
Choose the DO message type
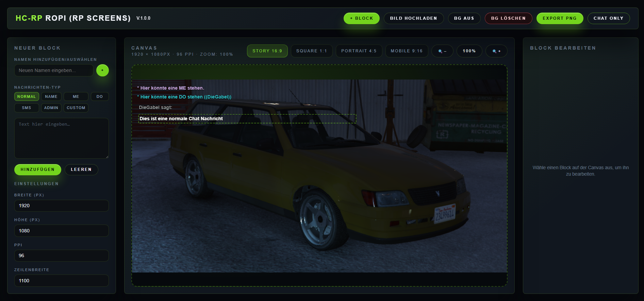pos(99,96)
